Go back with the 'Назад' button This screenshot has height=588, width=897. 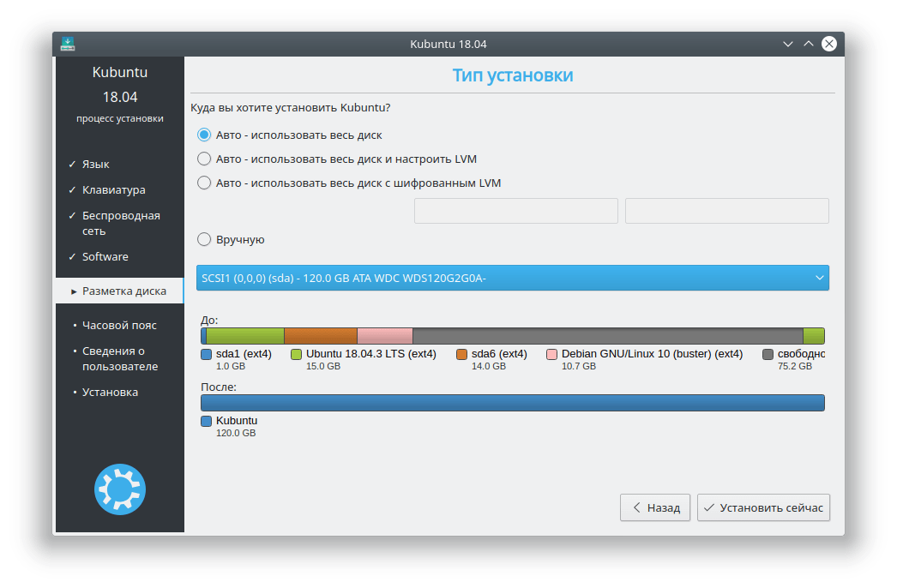point(655,508)
